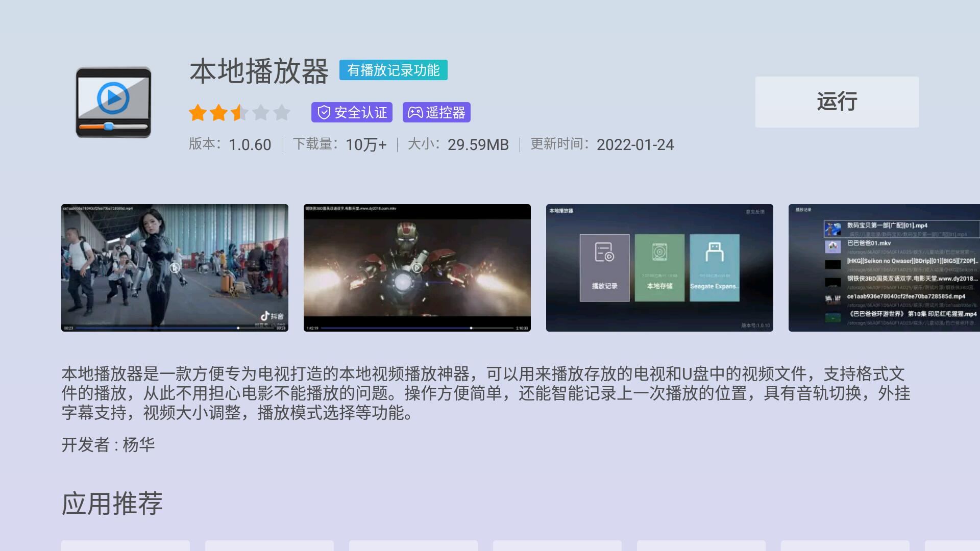Click the app description paragraph
The height and width of the screenshot is (551, 980).
click(x=485, y=393)
